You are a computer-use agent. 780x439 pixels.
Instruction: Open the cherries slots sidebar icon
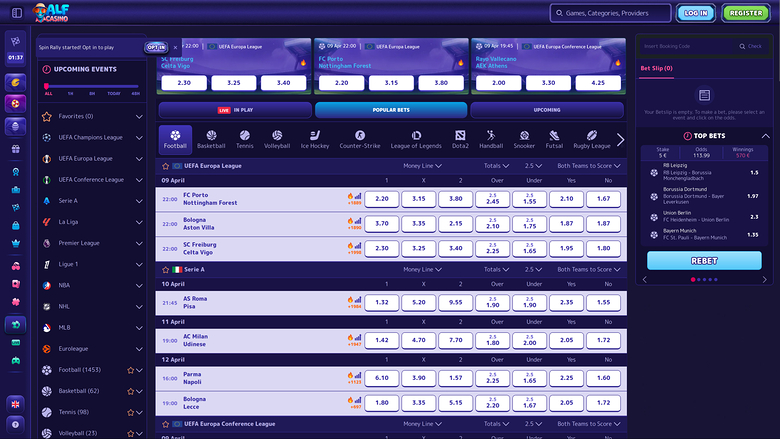16,266
